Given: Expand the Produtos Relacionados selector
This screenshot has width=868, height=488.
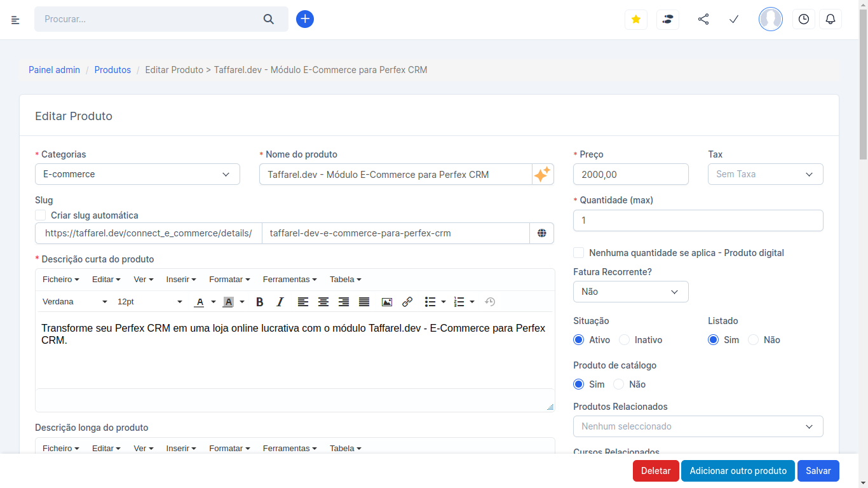Looking at the screenshot, I should point(698,426).
